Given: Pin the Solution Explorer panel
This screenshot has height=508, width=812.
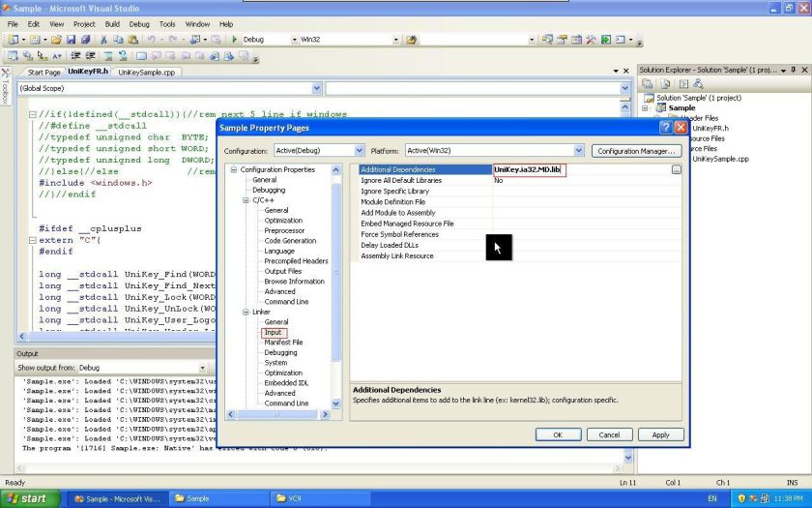Looking at the screenshot, I should coord(794,70).
